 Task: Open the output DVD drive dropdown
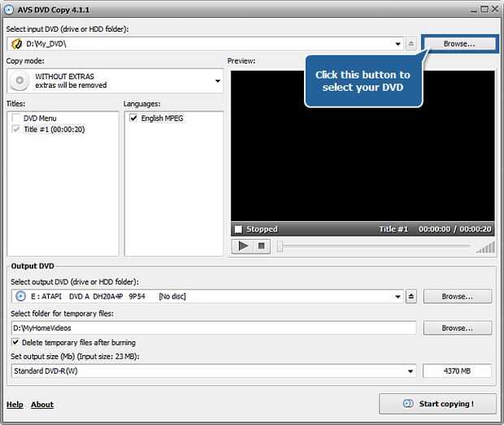pos(398,296)
